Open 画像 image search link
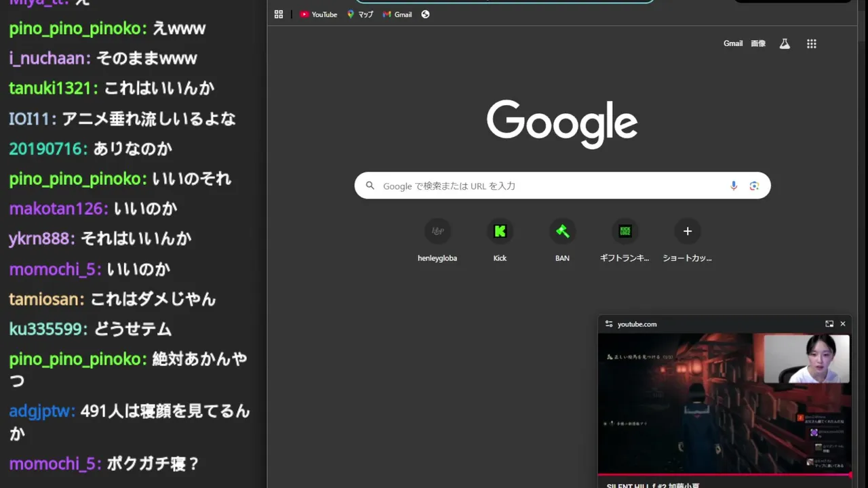Image resolution: width=868 pixels, height=488 pixels. coord(758,43)
